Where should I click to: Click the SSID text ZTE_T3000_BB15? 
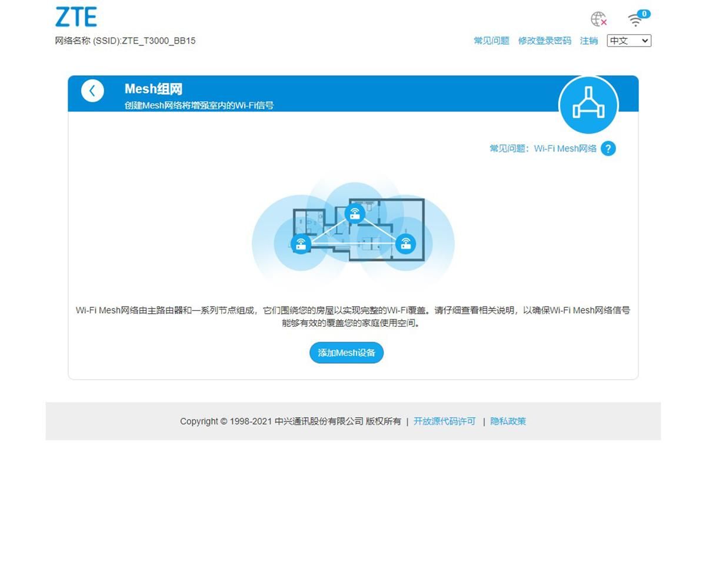point(159,41)
